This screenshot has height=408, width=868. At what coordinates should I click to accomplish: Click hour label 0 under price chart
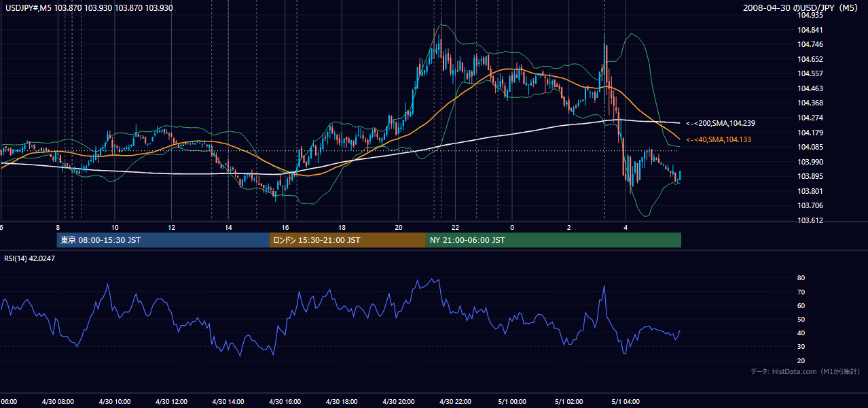512,227
